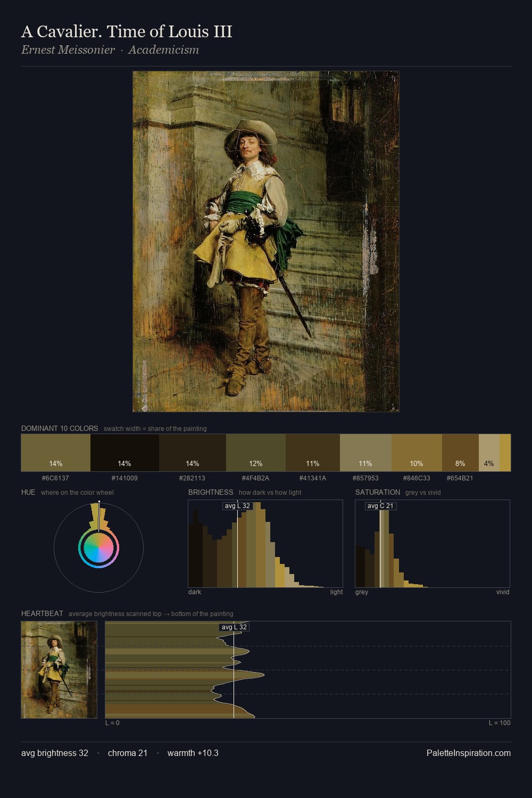Click 'where on the color wheel' caption
The height and width of the screenshot is (798, 532).
(77, 493)
